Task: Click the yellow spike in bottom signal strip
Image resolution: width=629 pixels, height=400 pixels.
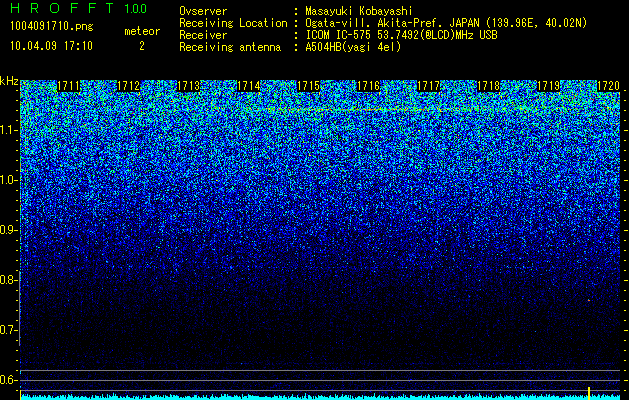Action: pos(589,393)
